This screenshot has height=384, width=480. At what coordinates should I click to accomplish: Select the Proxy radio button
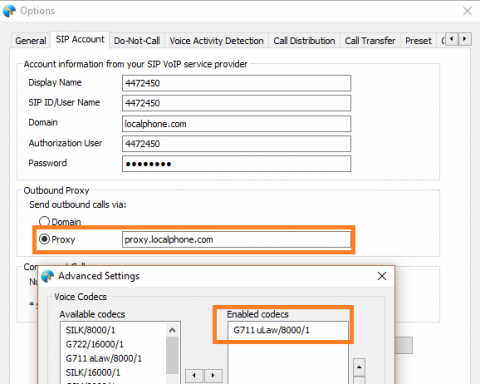coord(44,239)
